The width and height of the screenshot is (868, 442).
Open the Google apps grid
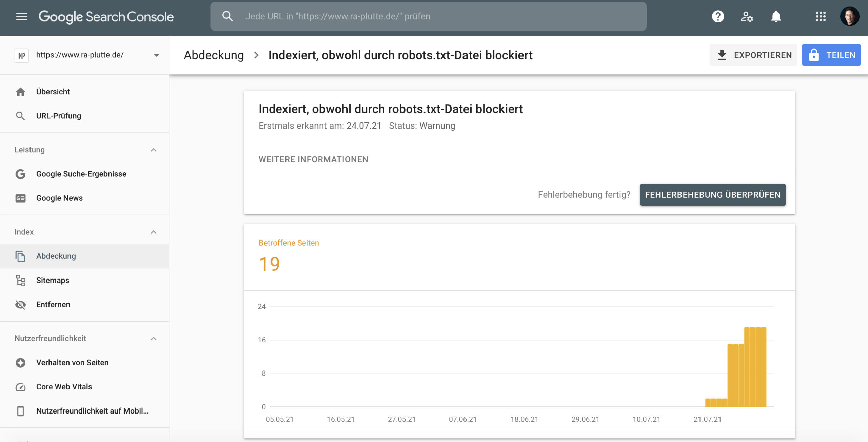pyautogui.click(x=821, y=16)
